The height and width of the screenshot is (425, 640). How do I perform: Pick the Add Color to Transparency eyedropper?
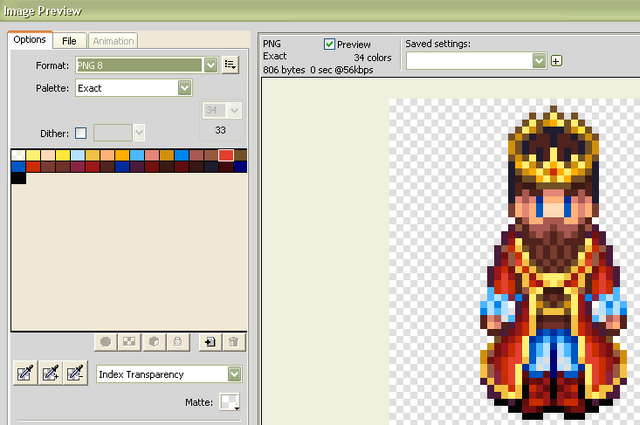[x=50, y=373]
